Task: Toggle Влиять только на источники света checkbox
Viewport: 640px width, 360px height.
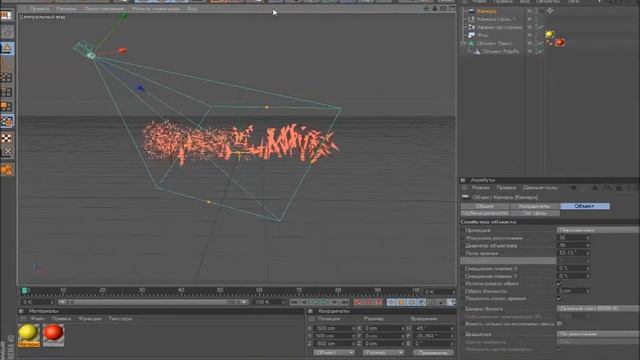Action: [559, 324]
